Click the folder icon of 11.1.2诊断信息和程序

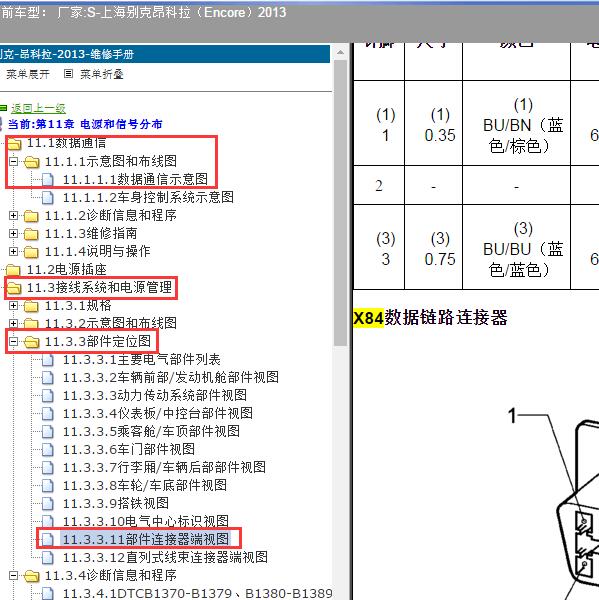point(31,216)
